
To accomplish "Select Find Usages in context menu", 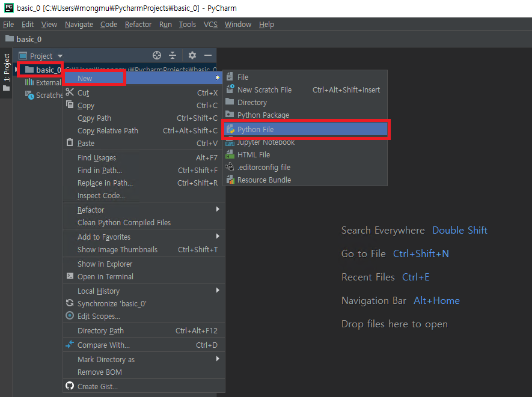I will click(x=144, y=157).
